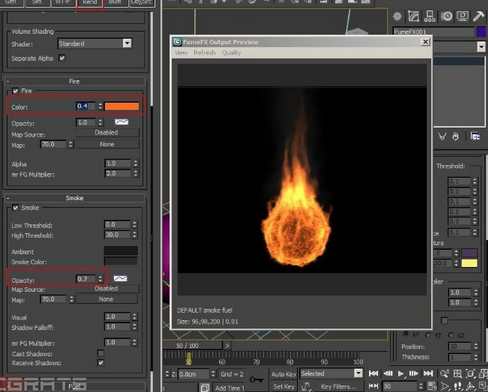Click the Fire Map Source Disabled selector

107,133
